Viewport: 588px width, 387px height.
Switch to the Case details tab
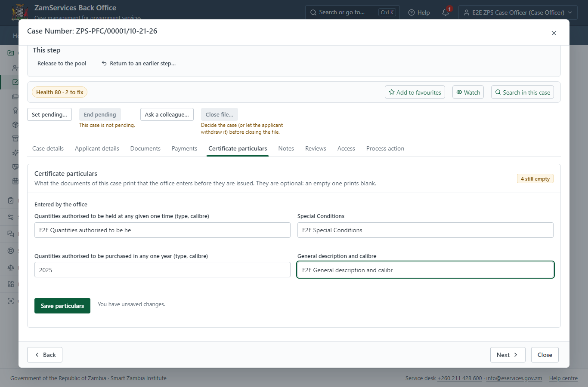tap(48, 148)
